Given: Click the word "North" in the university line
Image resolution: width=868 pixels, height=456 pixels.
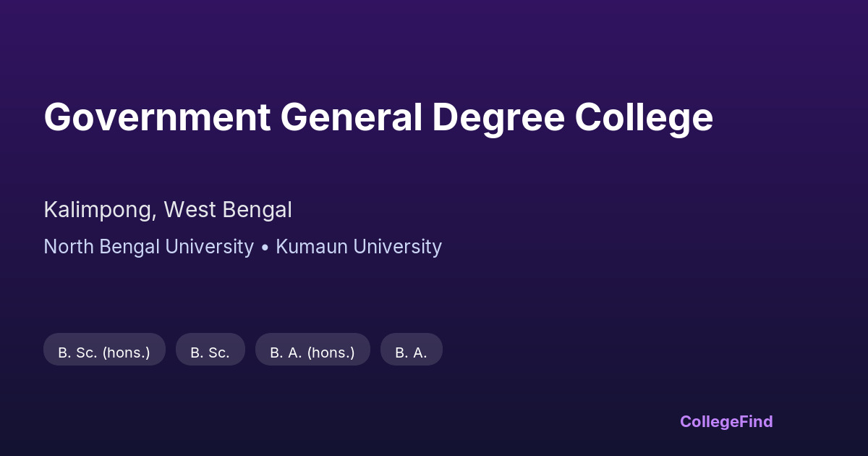Looking at the screenshot, I should tap(69, 247).
